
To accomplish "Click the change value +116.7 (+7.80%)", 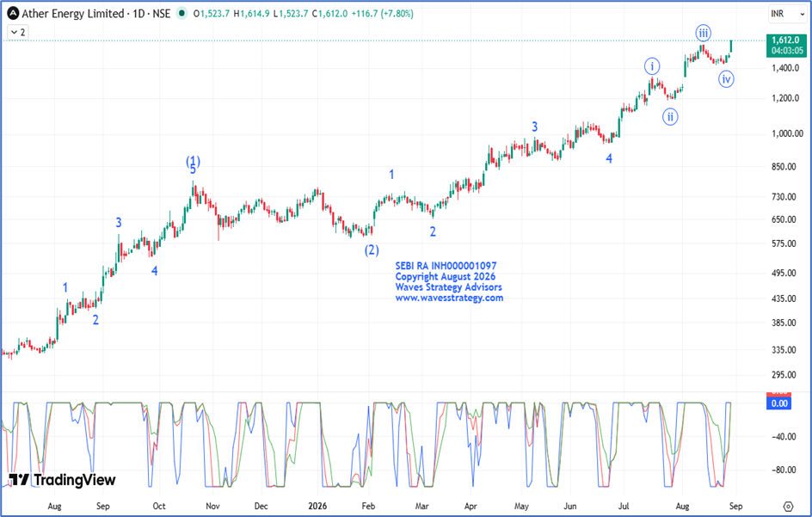I will tap(383, 14).
